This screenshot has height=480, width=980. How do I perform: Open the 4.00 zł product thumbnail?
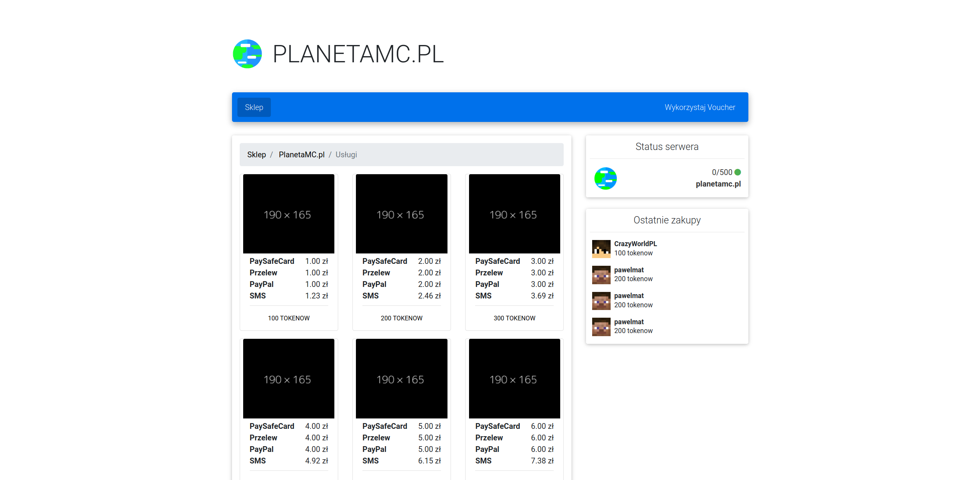pos(289,378)
